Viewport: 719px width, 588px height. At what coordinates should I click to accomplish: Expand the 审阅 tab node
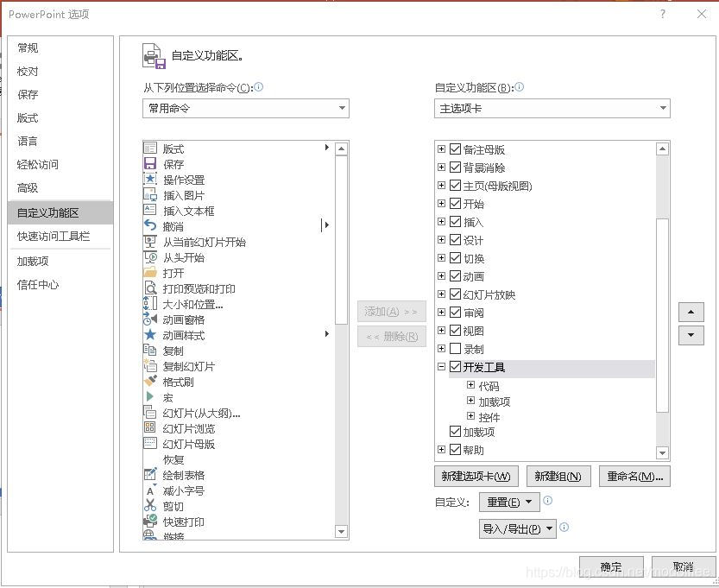pyautogui.click(x=441, y=313)
